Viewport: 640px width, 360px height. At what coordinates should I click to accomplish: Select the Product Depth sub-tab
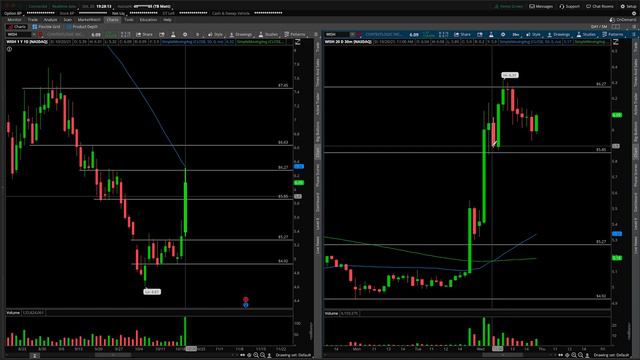[x=82, y=27]
